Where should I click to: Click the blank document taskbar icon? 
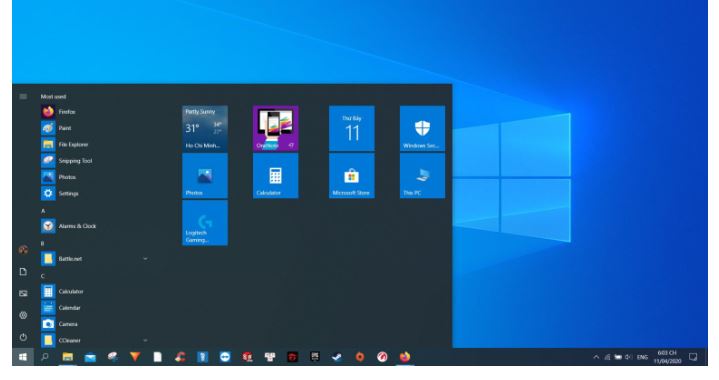click(x=157, y=357)
